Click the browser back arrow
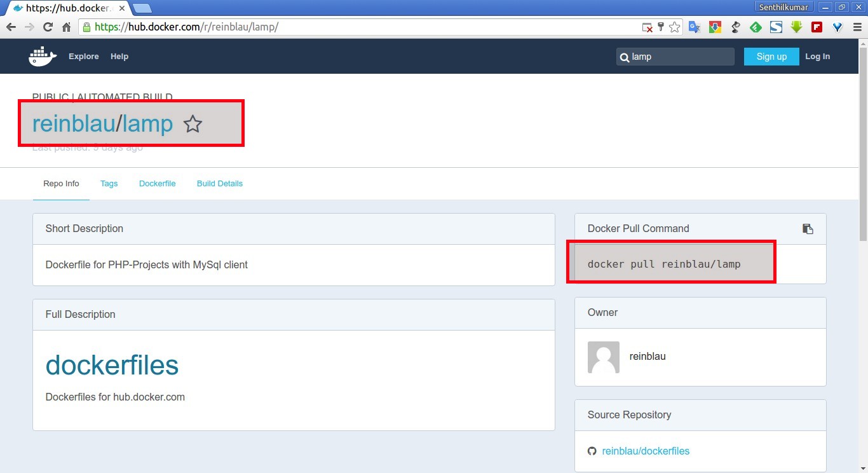 click(11, 27)
